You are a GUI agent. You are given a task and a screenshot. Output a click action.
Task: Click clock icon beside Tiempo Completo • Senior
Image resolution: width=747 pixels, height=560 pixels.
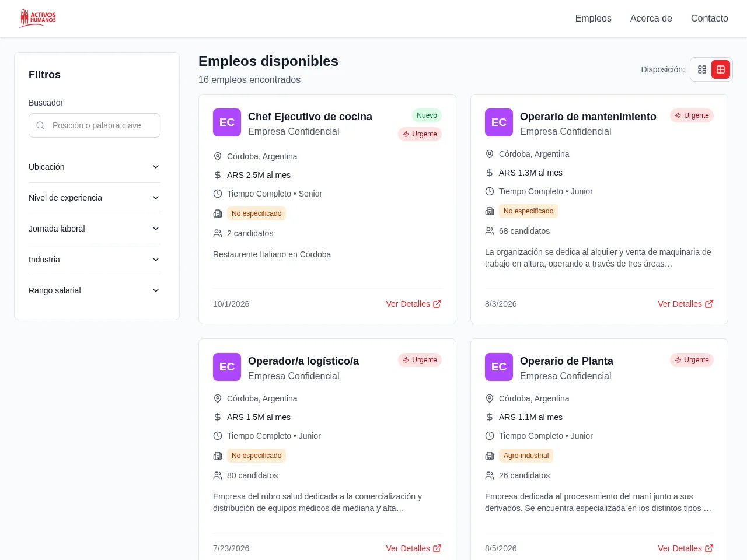pos(218,194)
